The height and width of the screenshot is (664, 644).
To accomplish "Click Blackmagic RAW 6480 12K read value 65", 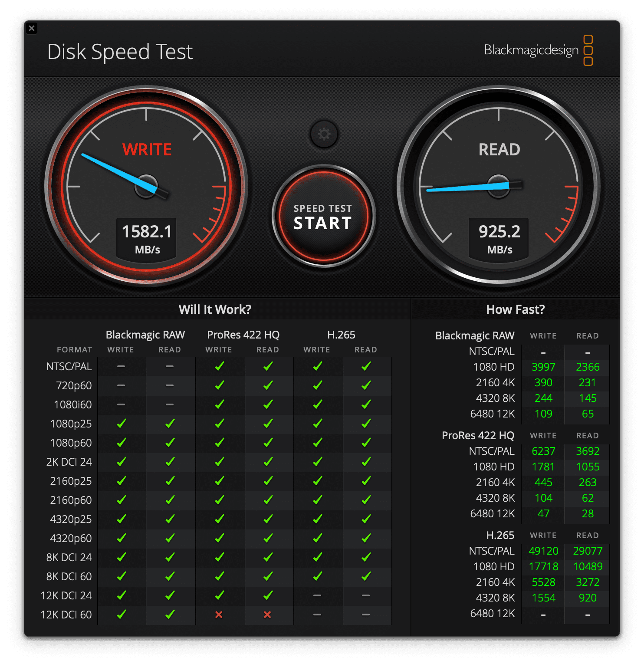I will (588, 414).
